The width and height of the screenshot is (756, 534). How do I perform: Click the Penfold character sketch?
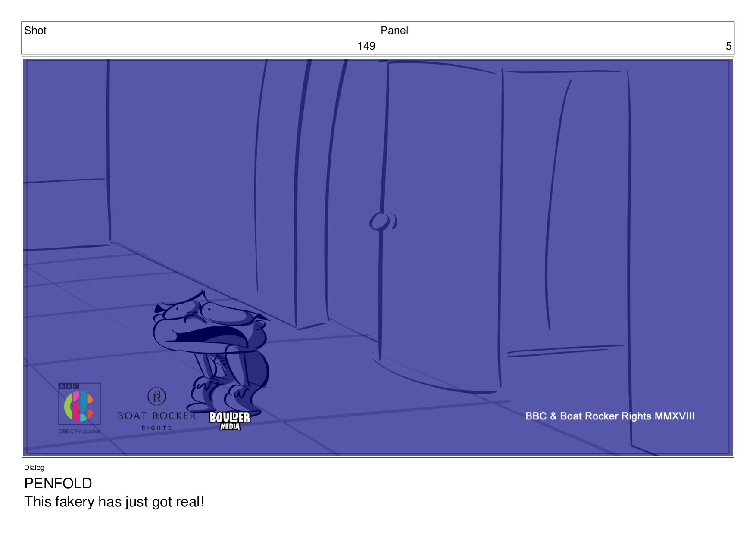tap(211, 352)
